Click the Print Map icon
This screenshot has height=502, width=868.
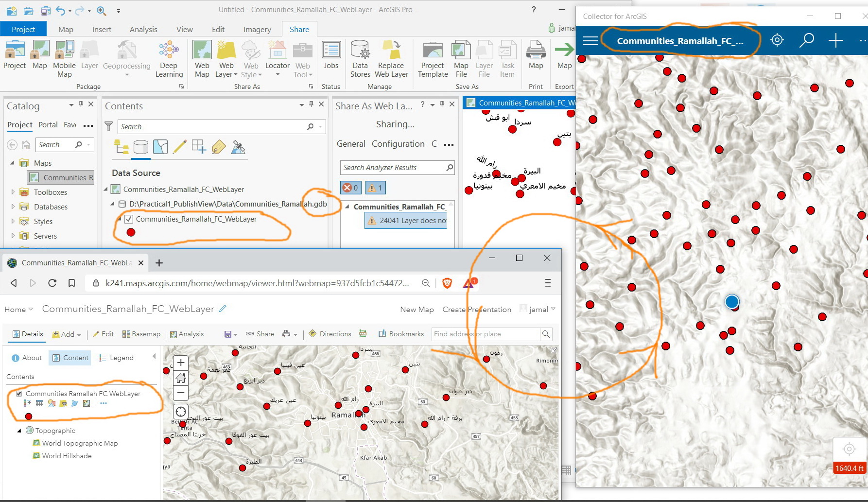pyautogui.click(x=536, y=56)
